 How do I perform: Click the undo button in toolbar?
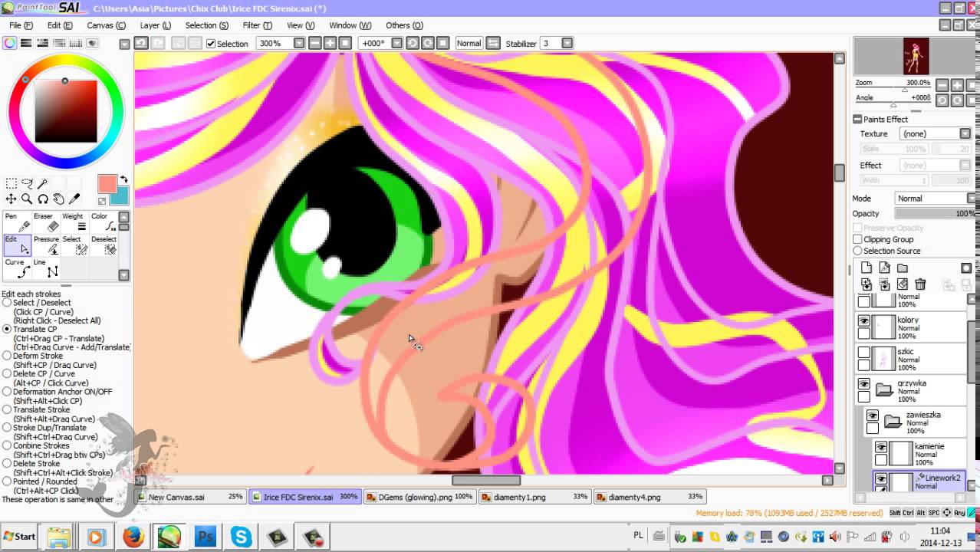(141, 43)
